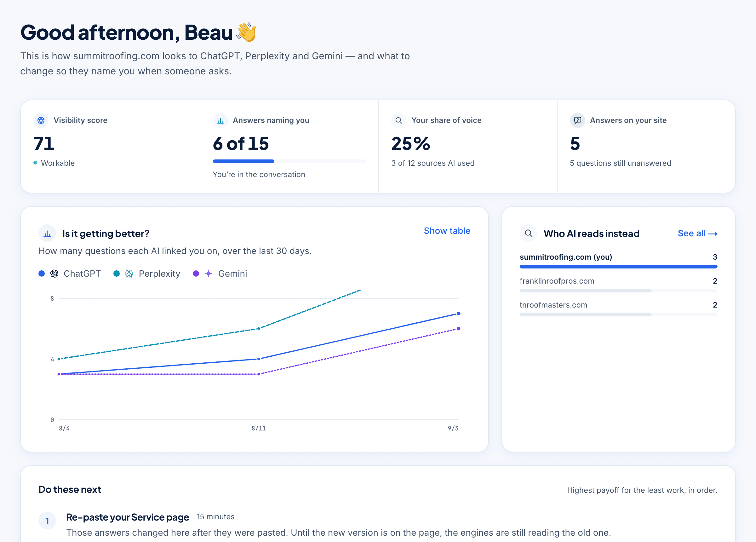Click the magnifier icon beside Your share of voice

pos(399,120)
